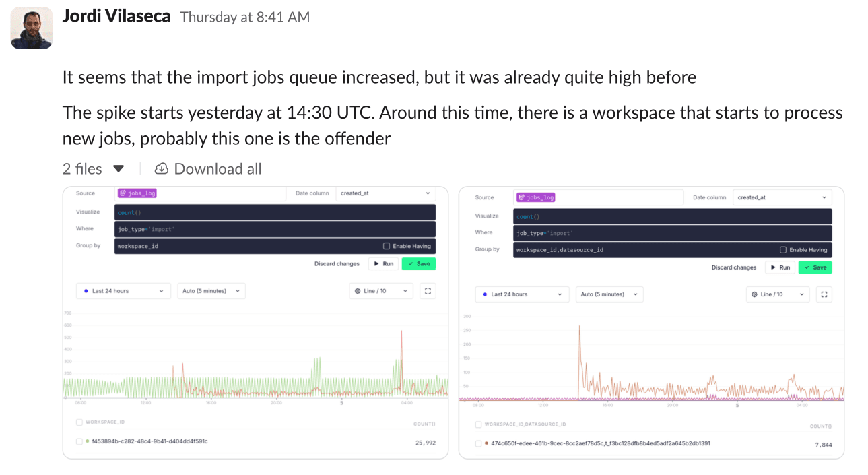The image size is (868, 475).
Task: Open the created_at Date column dropdown
Action: click(385, 193)
